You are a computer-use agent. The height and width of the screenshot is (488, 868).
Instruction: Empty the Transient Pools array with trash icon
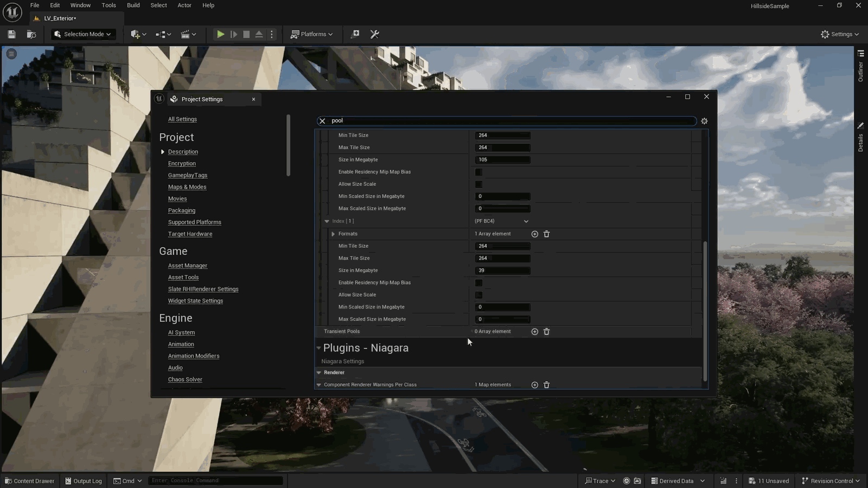(x=546, y=331)
